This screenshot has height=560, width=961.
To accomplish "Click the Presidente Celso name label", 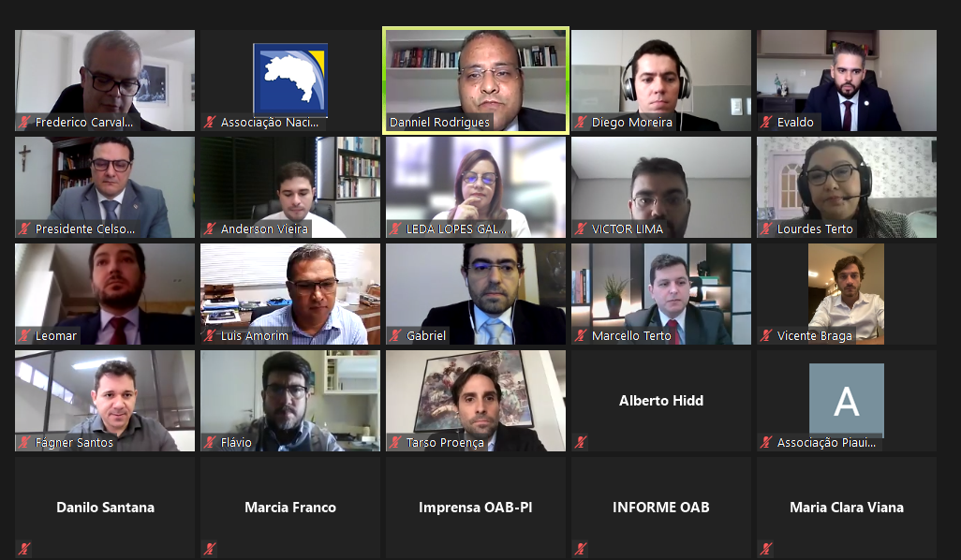I will 85,228.
